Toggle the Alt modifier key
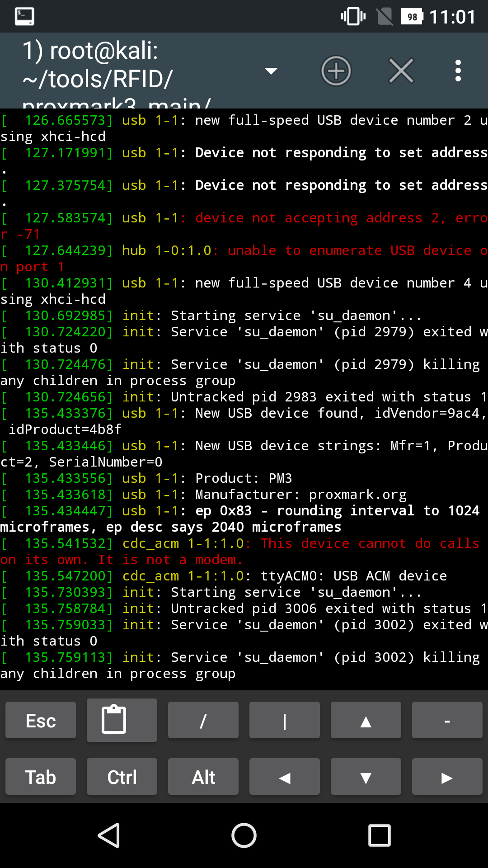 pos(203,777)
